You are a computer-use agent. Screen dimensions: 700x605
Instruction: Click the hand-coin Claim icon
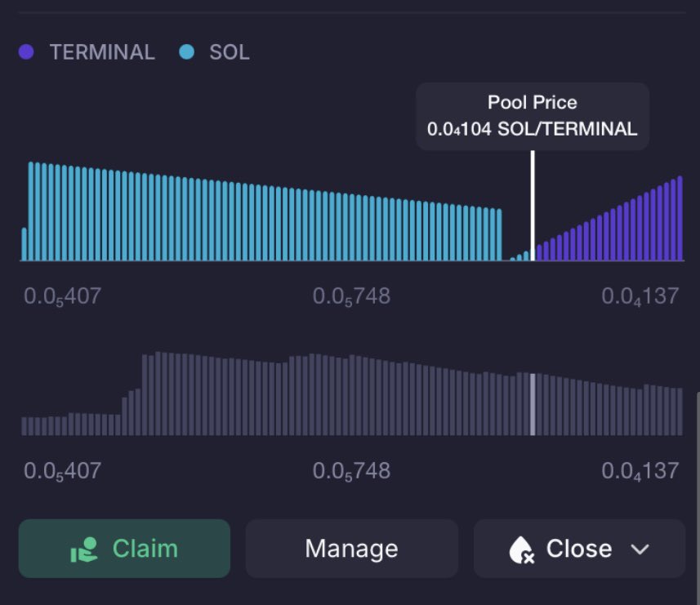click(x=83, y=549)
